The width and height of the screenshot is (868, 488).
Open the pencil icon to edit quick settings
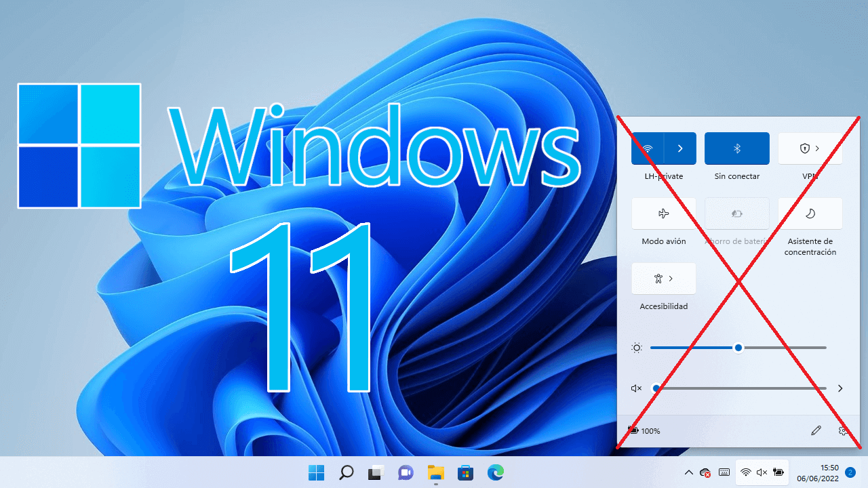tap(816, 430)
